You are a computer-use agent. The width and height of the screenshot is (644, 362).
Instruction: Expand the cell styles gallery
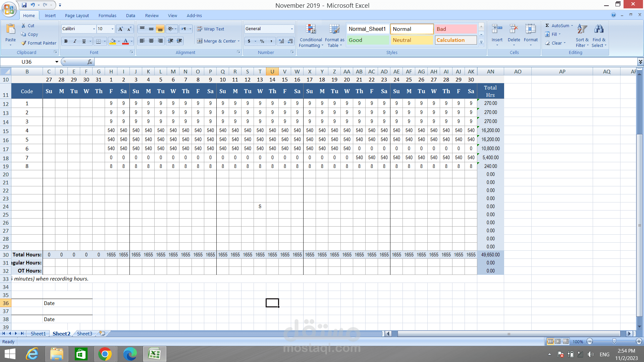pyautogui.click(x=481, y=43)
